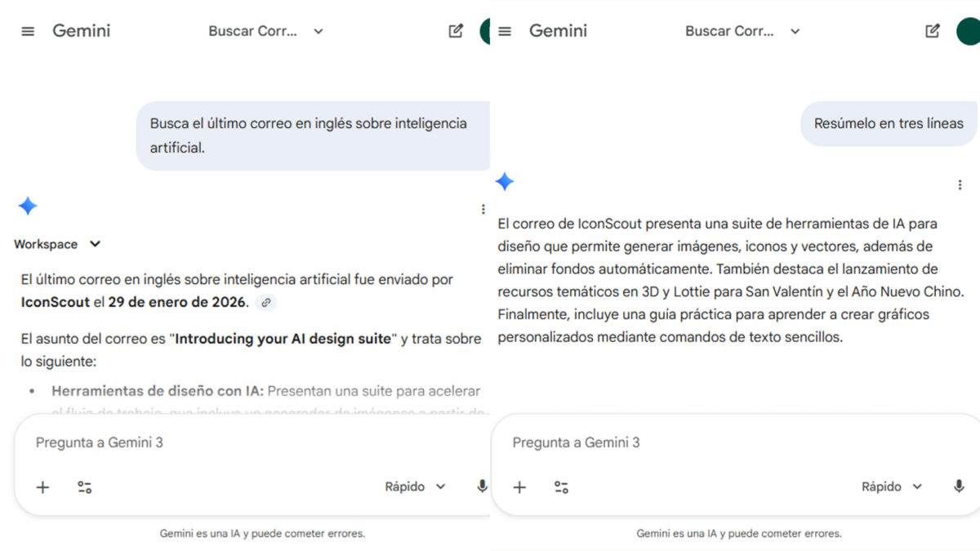Click the Pregunta a Gemini 3 input field
The height and width of the screenshot is (551, 980).
tap(99, 442)
